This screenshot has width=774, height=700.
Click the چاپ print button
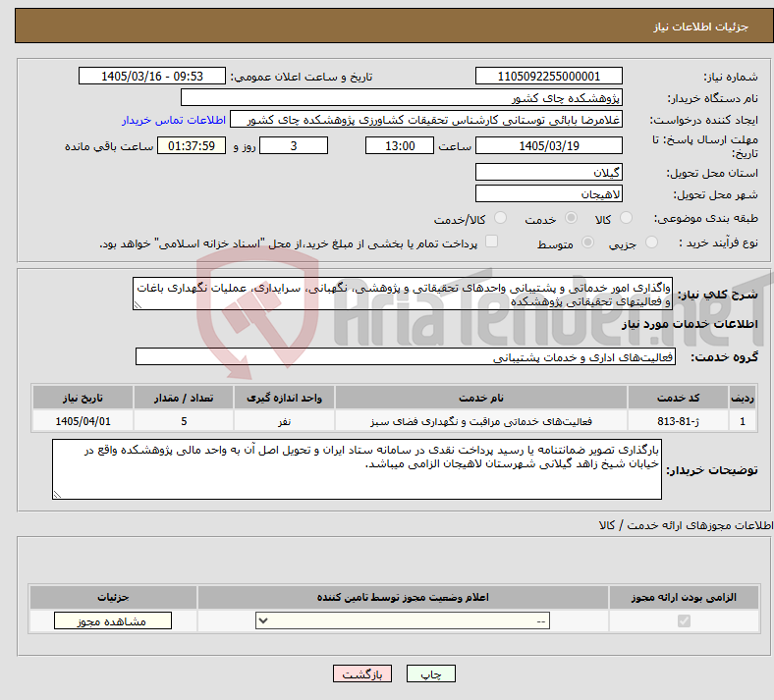point(431,673)
